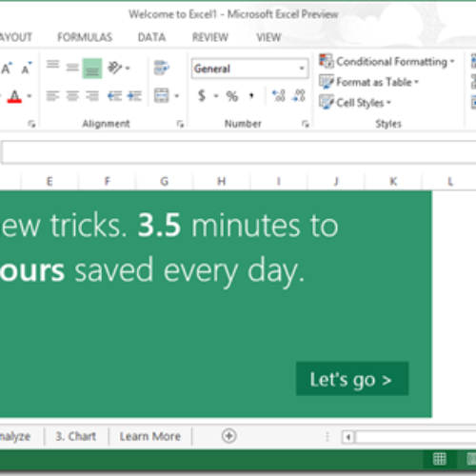Increase font size with larger A icon

pos(7,69)
